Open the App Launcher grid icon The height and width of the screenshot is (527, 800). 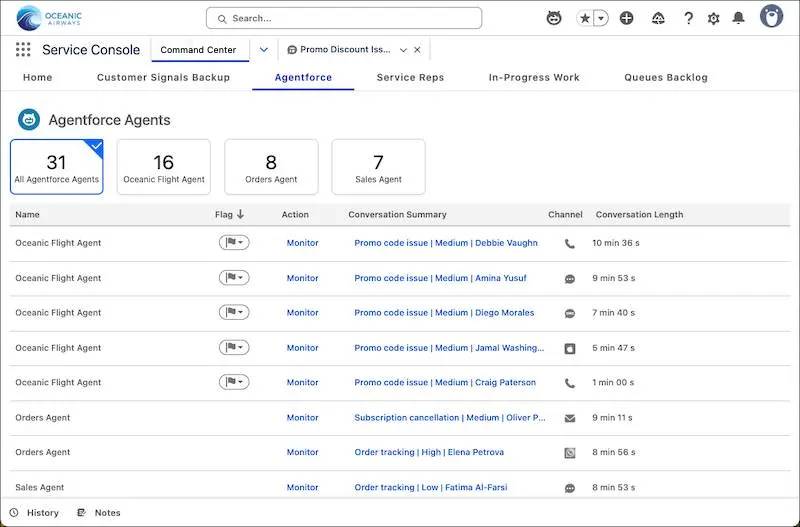pyautogui.click(x=23, y=49)
